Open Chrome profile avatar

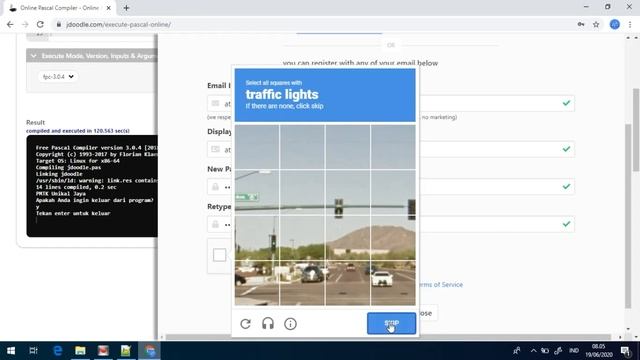[x=615, y=24]
